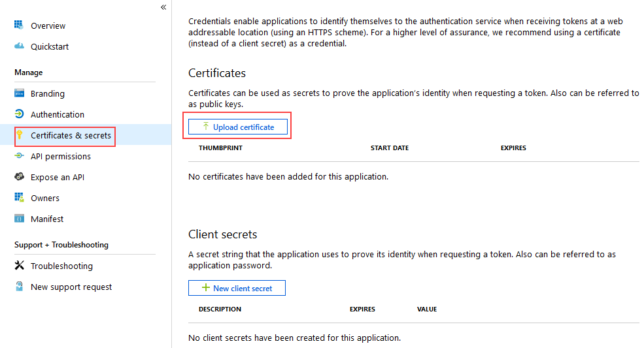Click the THUMBPRINT column header
Viewport: 644px width, 348px height.
[220, 148]
